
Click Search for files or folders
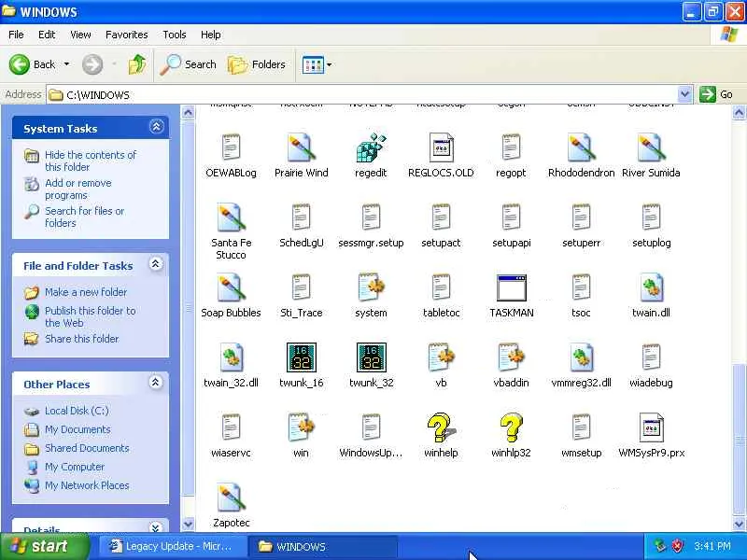pos(84,217)
